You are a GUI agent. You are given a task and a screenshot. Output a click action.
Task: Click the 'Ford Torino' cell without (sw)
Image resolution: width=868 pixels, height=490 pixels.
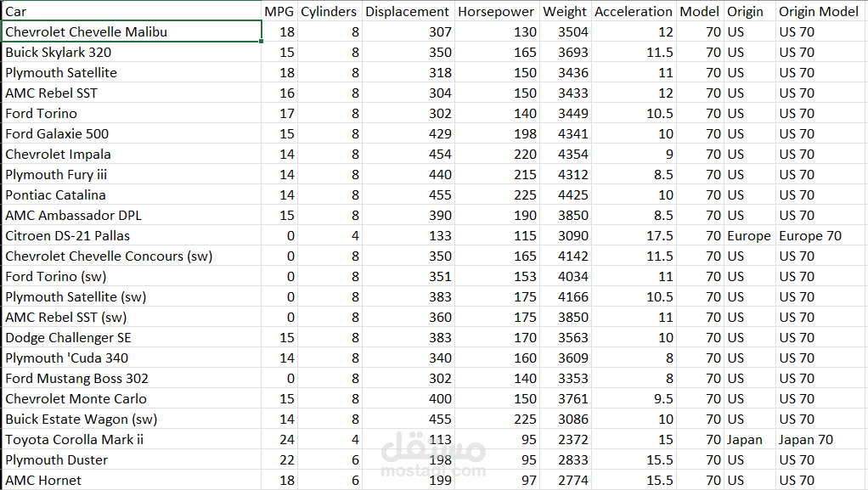132,114
